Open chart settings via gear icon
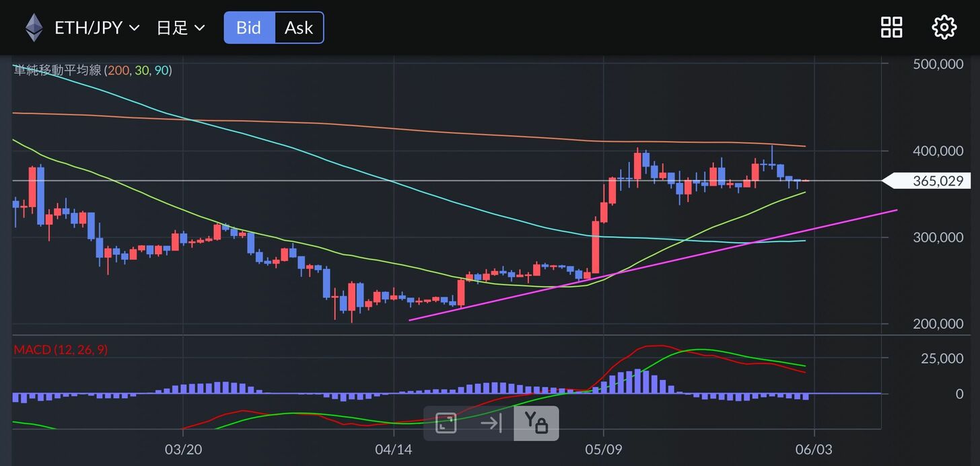This screenshot has width=980, height=466. coord(944,28)
